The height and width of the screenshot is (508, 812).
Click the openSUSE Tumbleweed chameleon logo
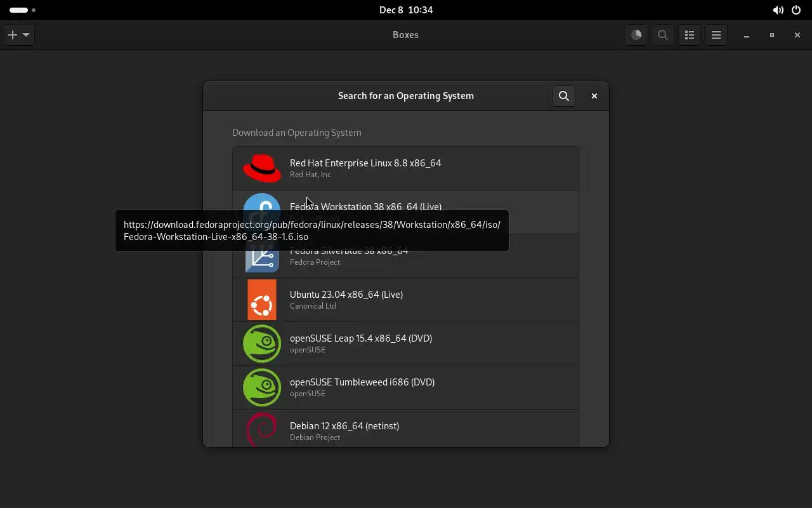[262, 387]
